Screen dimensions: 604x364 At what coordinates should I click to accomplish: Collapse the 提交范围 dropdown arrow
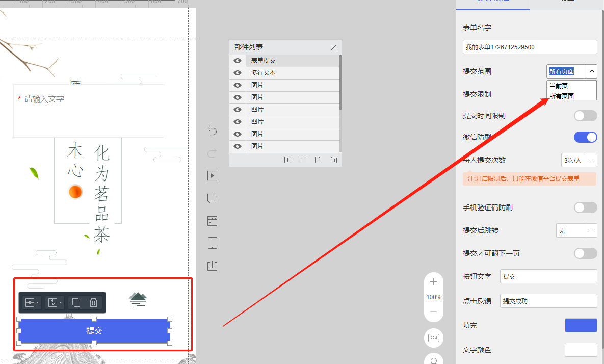pyautogui.click(x=592, y=71)
